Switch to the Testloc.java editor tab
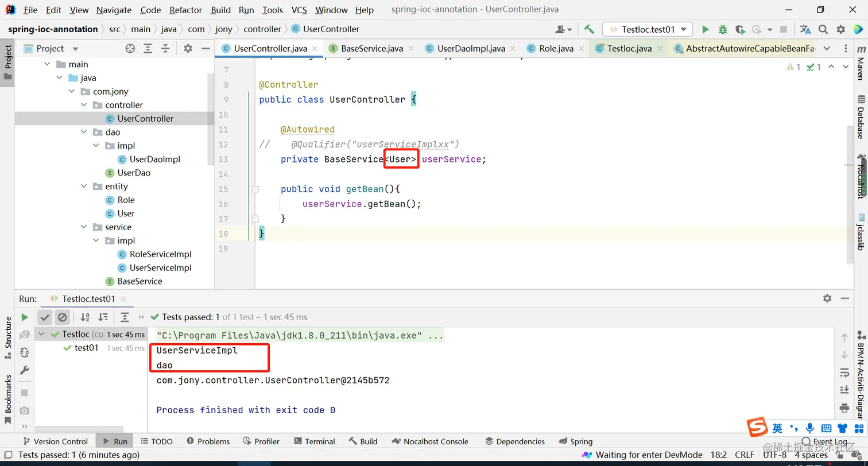Viewport: 868px width, 466px height. pyautogui.click(x=629, y=49)
